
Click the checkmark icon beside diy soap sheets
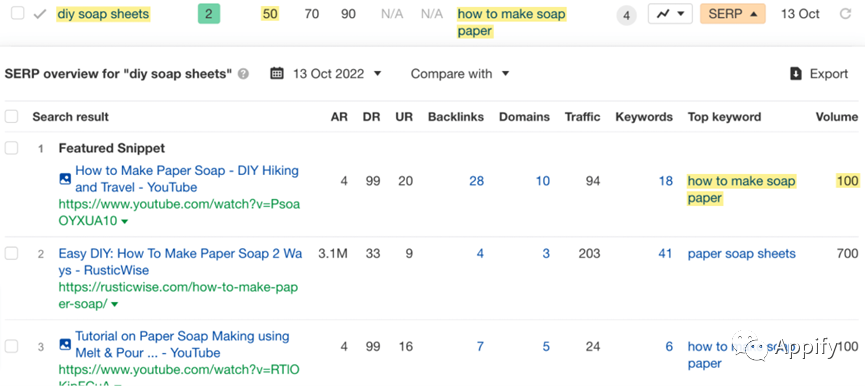pos(40,14)
